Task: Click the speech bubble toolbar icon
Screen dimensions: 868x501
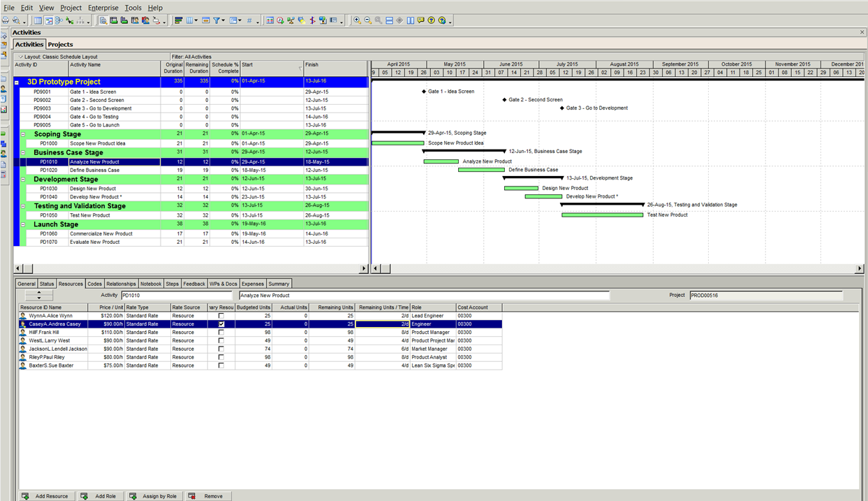Action: pos(421,20)
